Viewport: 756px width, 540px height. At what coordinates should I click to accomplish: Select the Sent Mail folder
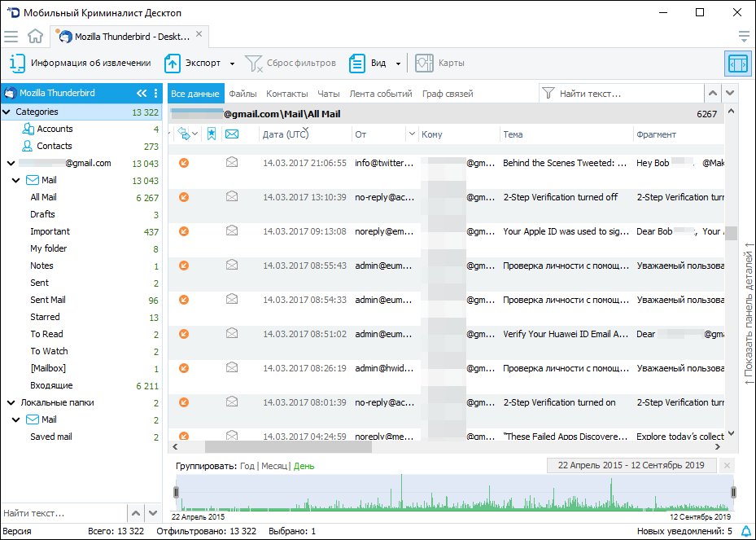[x=48, y=301]
